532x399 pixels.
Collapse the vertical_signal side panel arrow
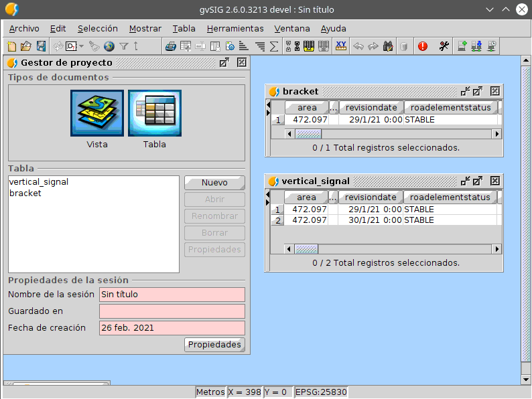click(x=268, y=194)
